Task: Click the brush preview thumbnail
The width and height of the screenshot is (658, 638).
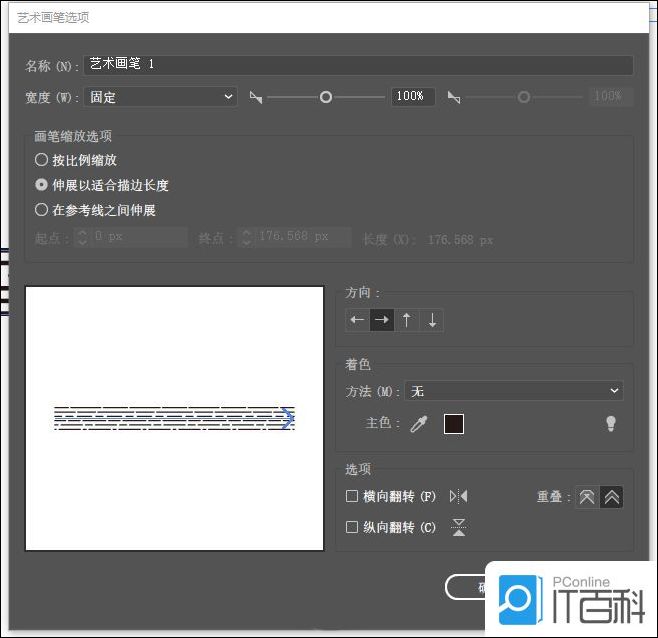Action: pos(174,418)
